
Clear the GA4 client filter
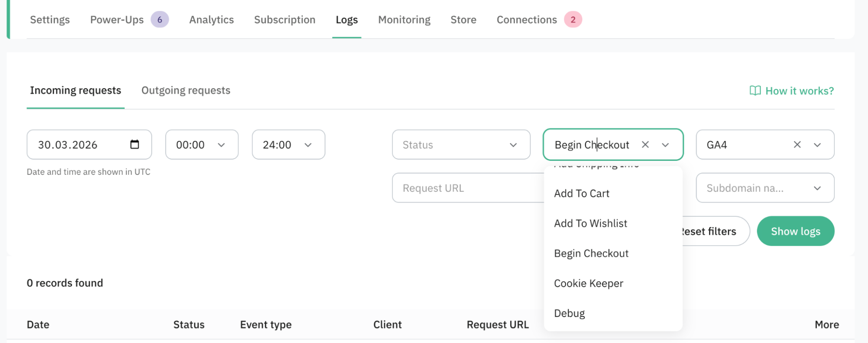tap(797, 144)
